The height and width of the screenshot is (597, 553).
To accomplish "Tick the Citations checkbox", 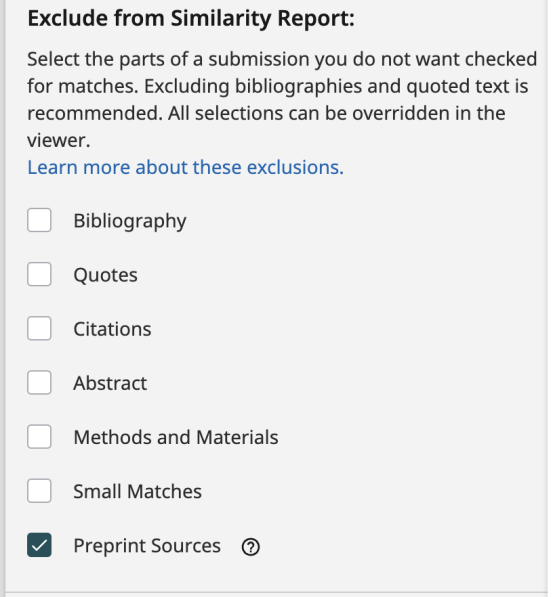I will [x=39, y=328].
